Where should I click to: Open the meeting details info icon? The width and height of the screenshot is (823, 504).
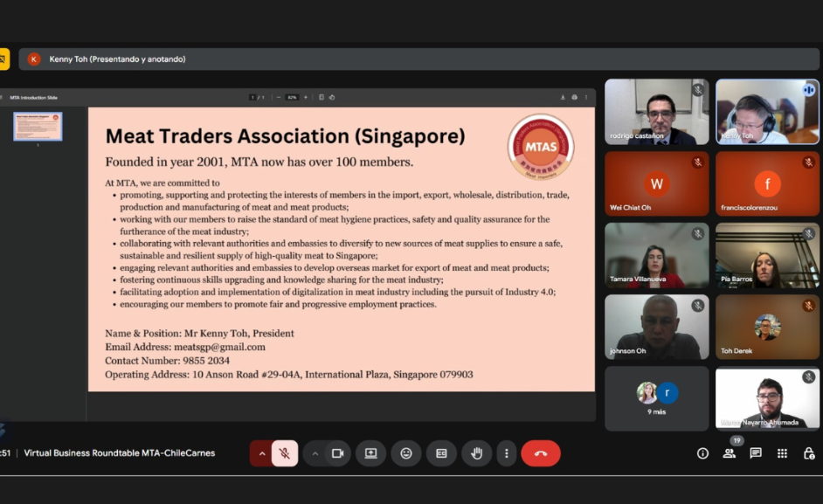pos(702,453)
